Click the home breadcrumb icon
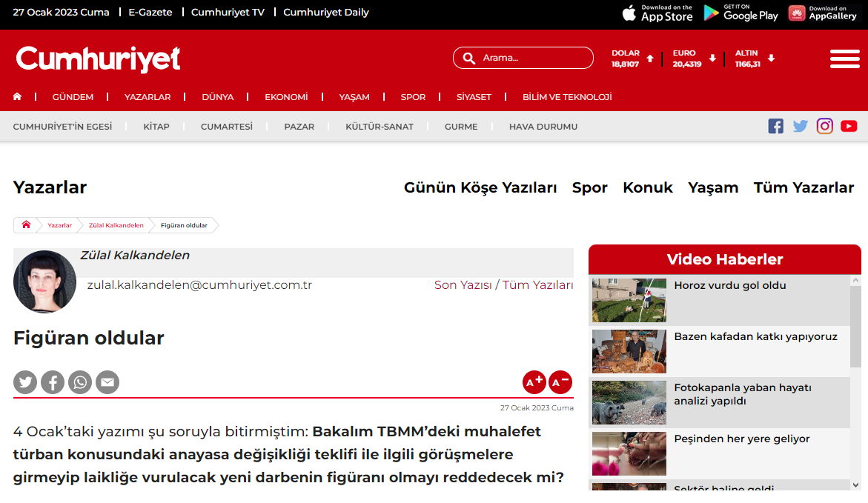The height and width of the screenshot is (503, 868). 26,225
